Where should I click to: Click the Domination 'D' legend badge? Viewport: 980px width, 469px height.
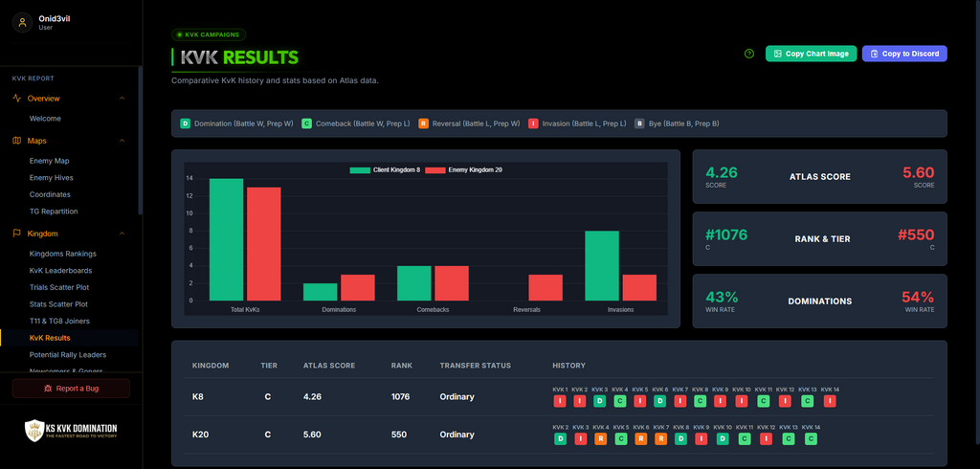coord(185,123)
